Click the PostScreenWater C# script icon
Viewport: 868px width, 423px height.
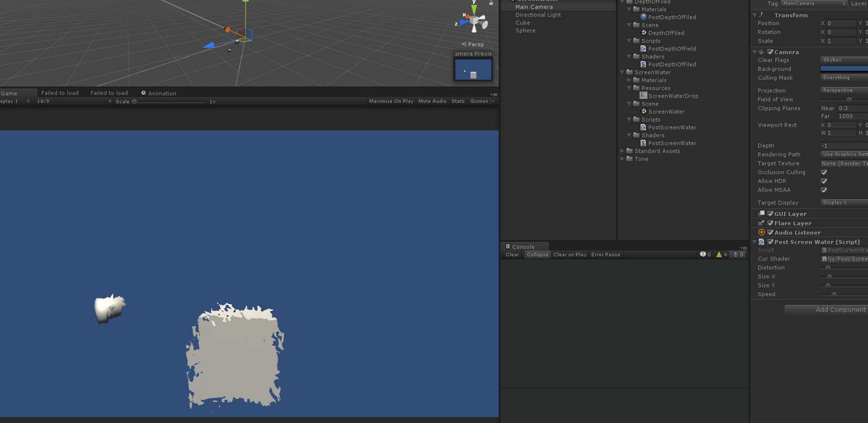click(643, 127)
